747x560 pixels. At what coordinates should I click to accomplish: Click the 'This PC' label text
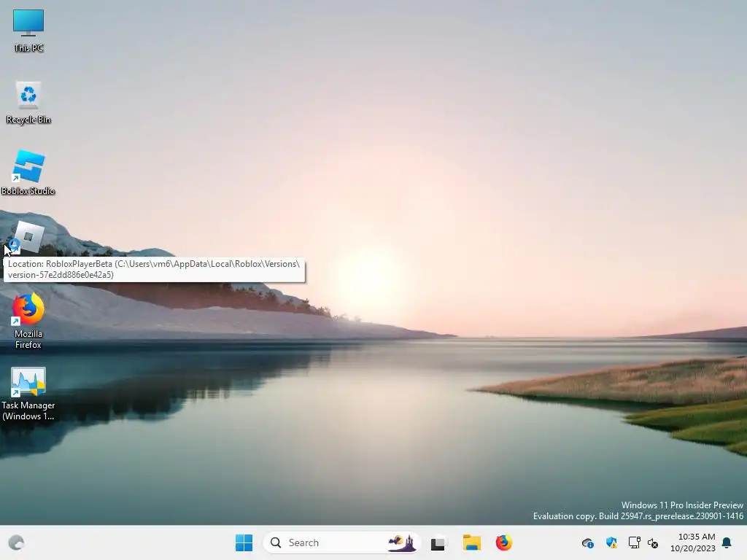coord(28,48)
